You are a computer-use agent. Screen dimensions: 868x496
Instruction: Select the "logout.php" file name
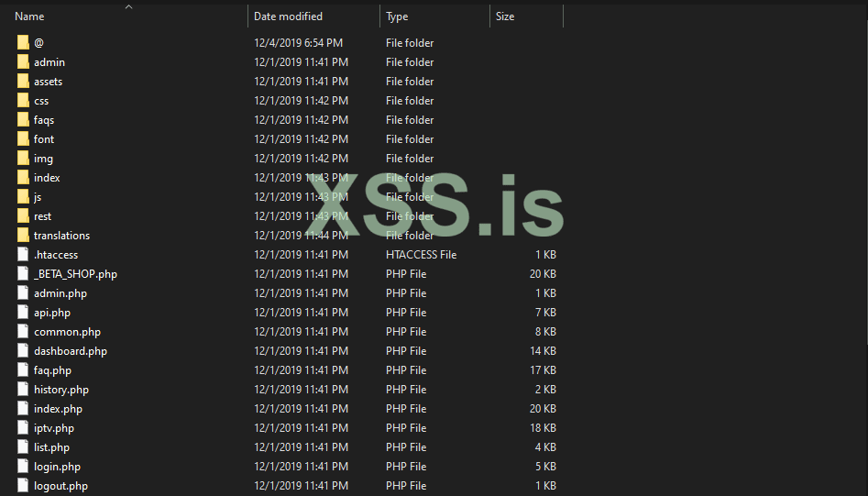pos(60,486)
